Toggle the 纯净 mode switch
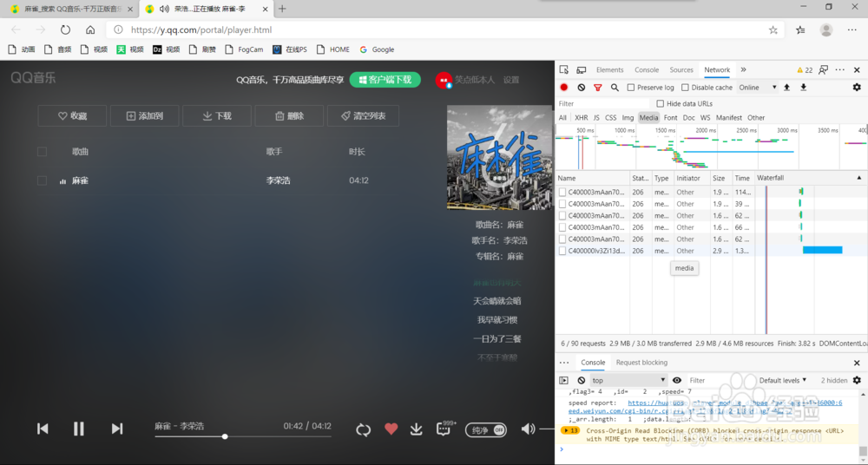 (486, 429)
